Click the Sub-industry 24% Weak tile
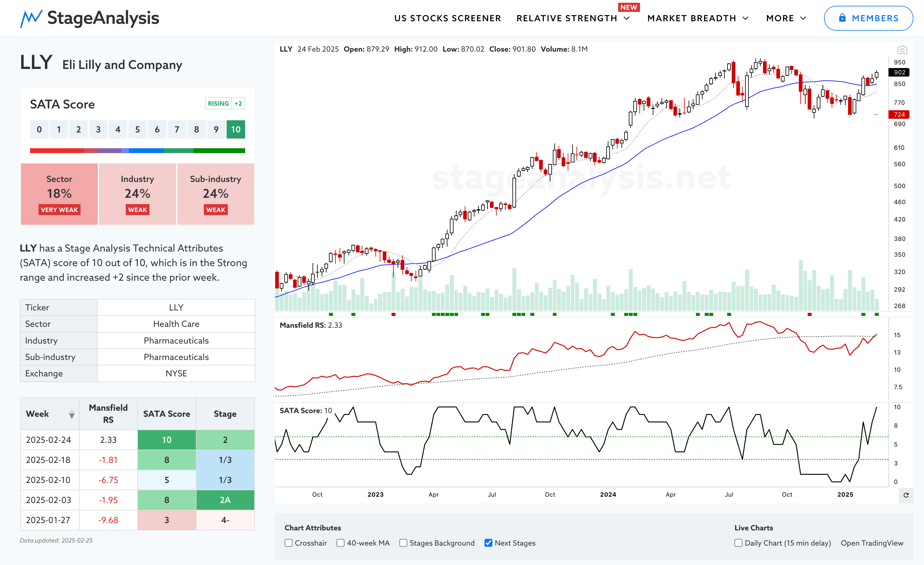 (x=216, y=194)
